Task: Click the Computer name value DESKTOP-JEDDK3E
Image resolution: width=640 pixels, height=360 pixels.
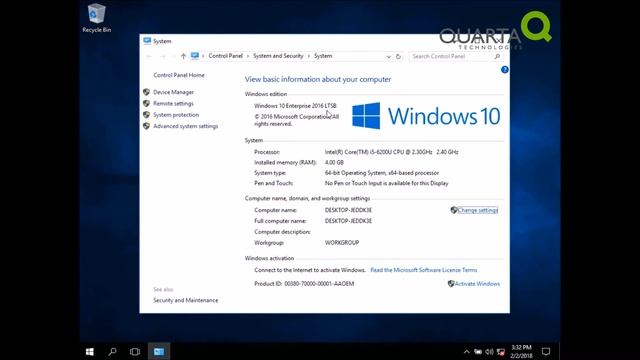Action: pyautogui.click(x=348, y=210)
